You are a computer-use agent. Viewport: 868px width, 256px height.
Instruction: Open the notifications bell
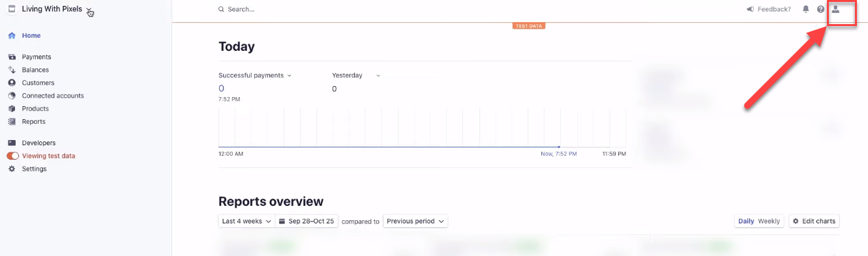click(806, 9)
